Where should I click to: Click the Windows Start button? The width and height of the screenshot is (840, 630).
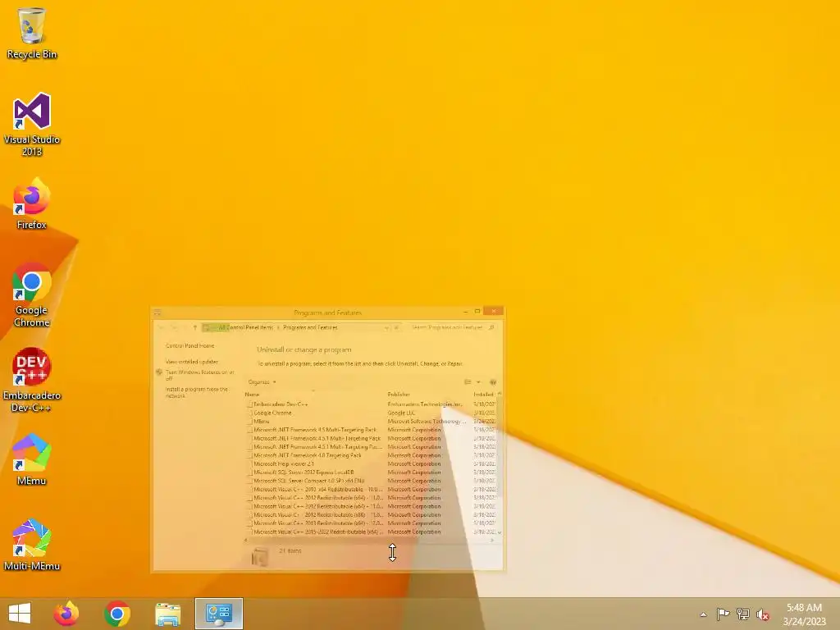point(20,614)
